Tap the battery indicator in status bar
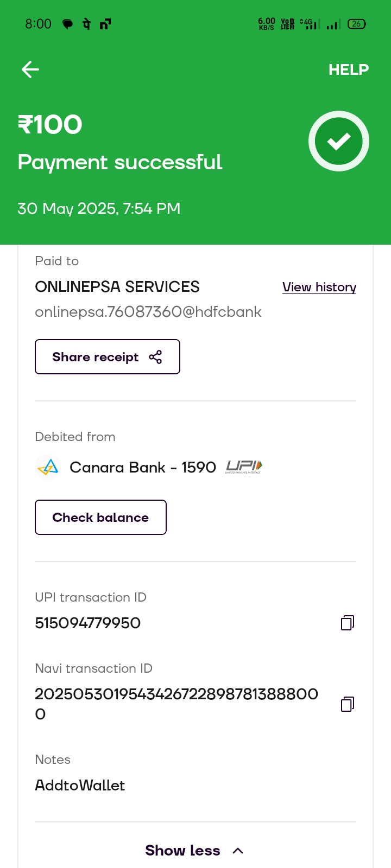The width and height of the screenshot is (391, 868). pyautogui.click(x=357, y=24)
